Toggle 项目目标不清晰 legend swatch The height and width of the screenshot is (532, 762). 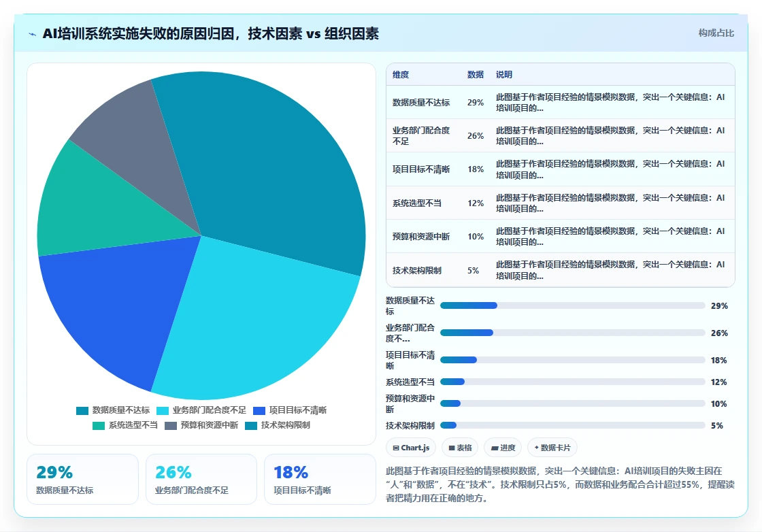[x=259, y=410]
